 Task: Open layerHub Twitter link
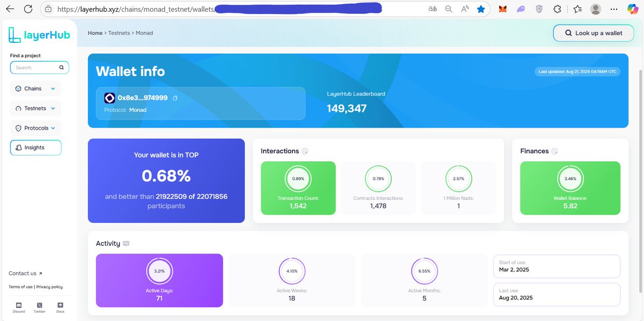click(40, 308)
